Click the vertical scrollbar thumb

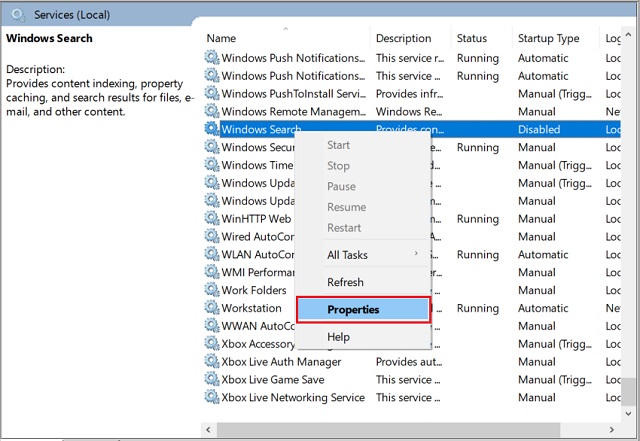click(x=628, y=391)
